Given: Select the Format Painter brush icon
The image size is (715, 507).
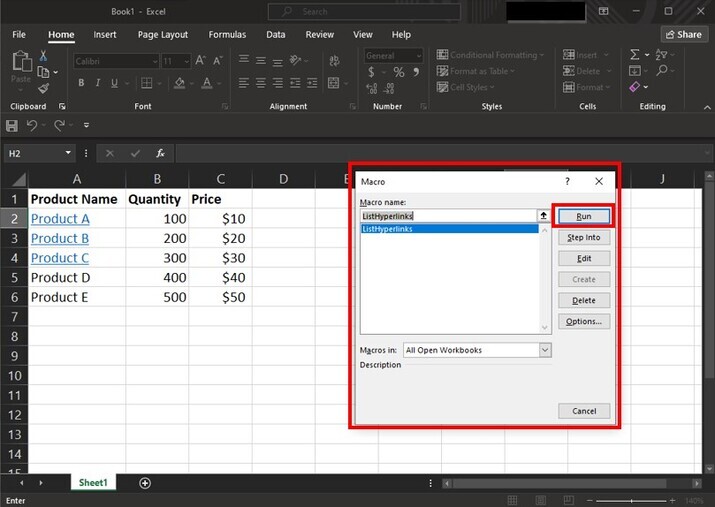Looking at the screenshot, I should coord(44,87).
